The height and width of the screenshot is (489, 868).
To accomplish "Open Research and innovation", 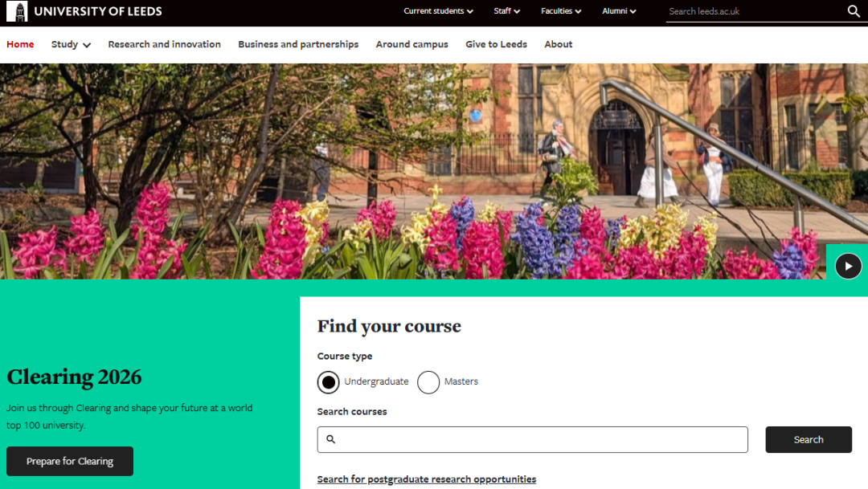I will 165,44.
